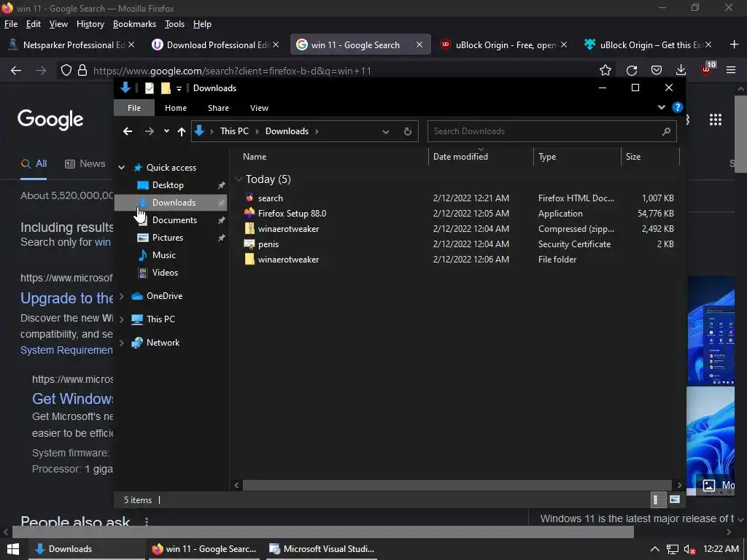Select the winaerotweaker zip archive
The height and width of the screenshot is (560, 747).
click(288, 228)
